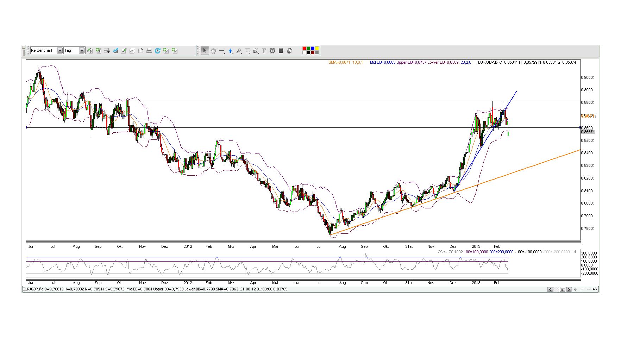The height and width of the screenshot is (364, 621).
Task: Click the document share arrow icon
Action: [x=289, y=51]
